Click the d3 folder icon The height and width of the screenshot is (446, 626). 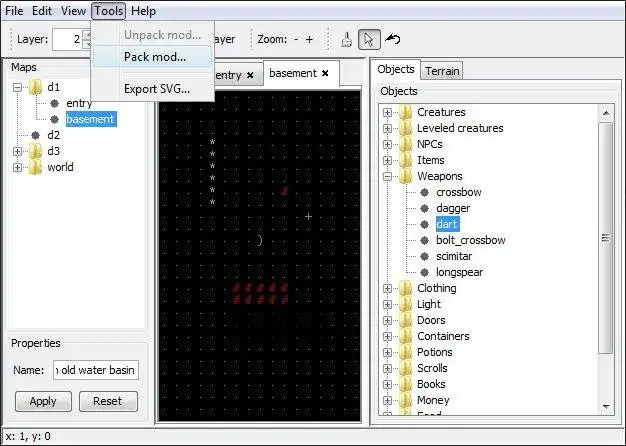click(36, 151)
